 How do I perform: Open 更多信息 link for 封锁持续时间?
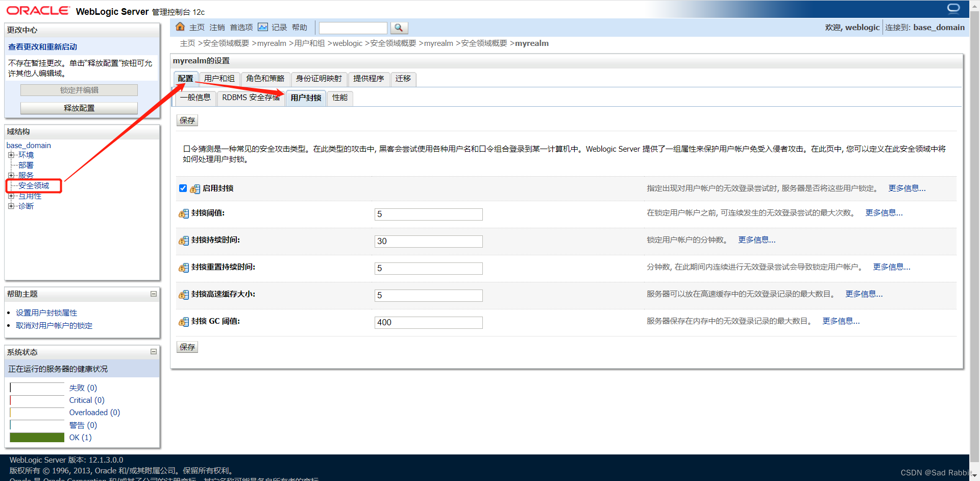pyautogui.click(x=757, y=240)
